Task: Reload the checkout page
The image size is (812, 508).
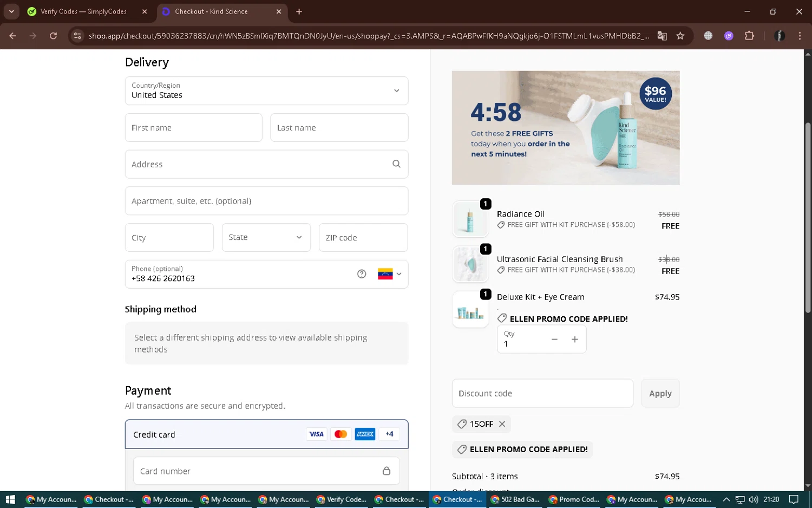Action: (53, 36)
